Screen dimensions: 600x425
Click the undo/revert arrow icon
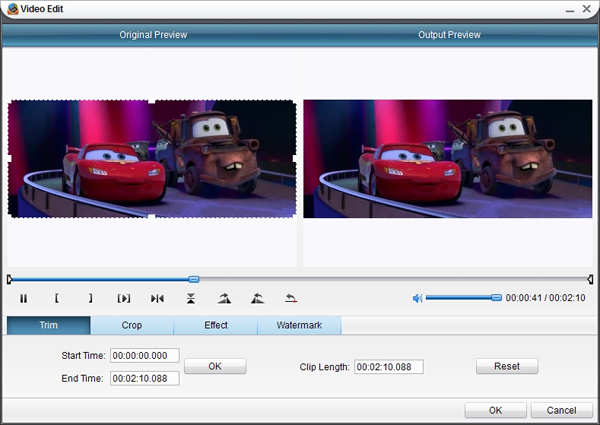(x=291, y=298)
